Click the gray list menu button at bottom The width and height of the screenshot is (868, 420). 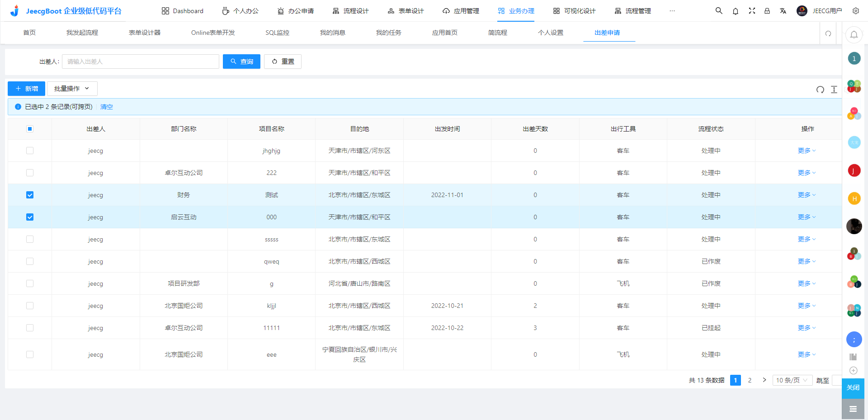point(853,409)
